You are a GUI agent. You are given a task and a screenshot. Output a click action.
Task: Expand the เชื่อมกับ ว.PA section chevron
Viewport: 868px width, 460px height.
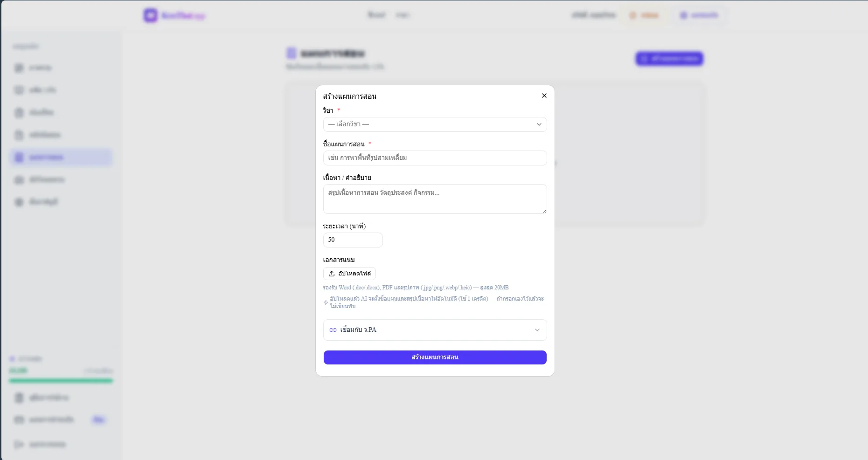coord(537,330)
